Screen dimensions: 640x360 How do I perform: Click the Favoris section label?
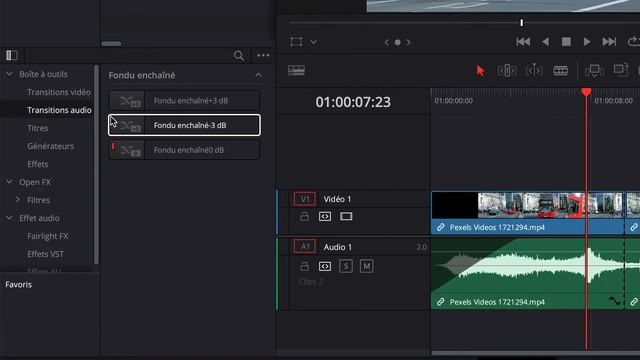pyautogui.click(x=18, y=284)
